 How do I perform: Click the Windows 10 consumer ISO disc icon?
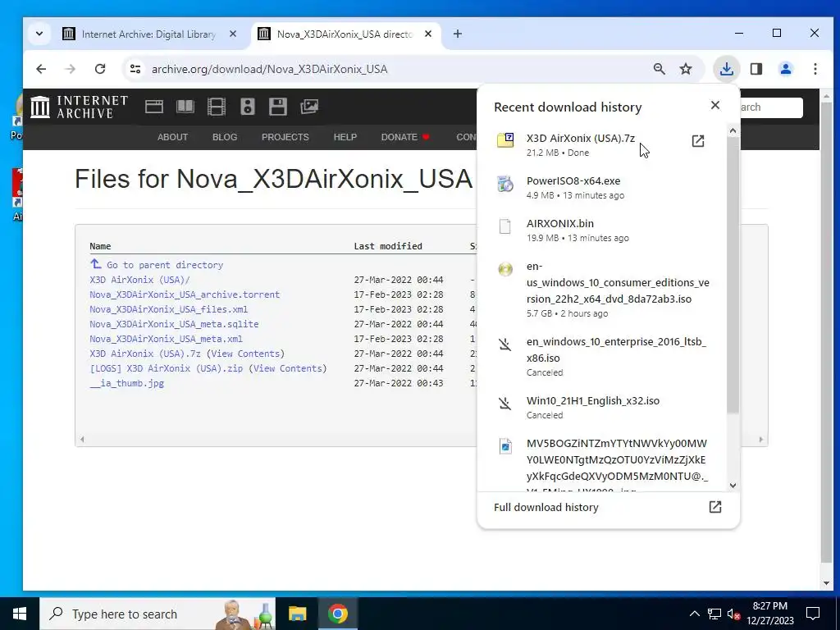tap(505, 269)
